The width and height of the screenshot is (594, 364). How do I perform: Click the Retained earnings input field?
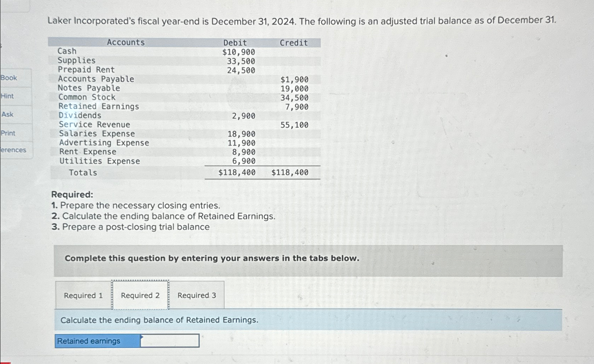pyautogui.click(x=170, y=341)
